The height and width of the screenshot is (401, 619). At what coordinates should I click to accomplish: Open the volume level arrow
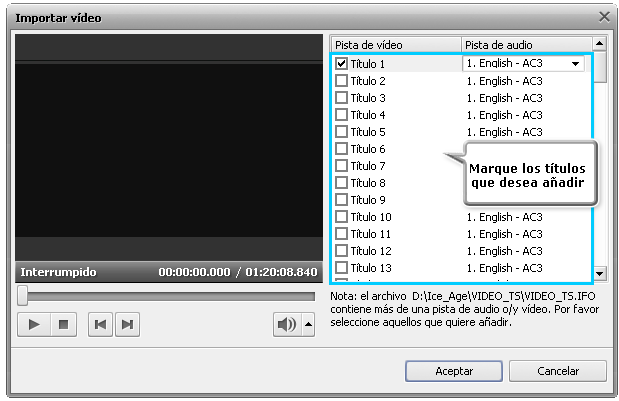(x=308, y=324)
